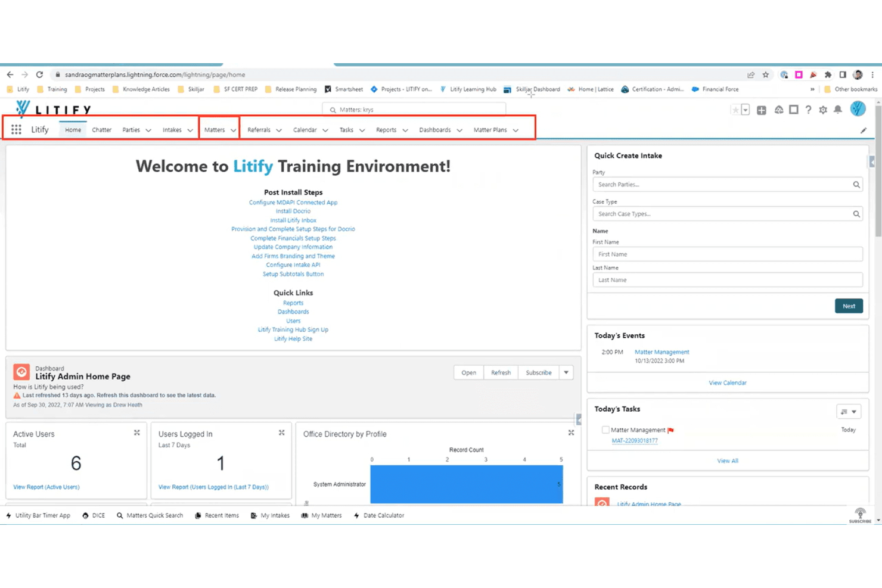Open the Dashboards tab
The height and width of the screenshot is (588, 882).
pos(435,130)
